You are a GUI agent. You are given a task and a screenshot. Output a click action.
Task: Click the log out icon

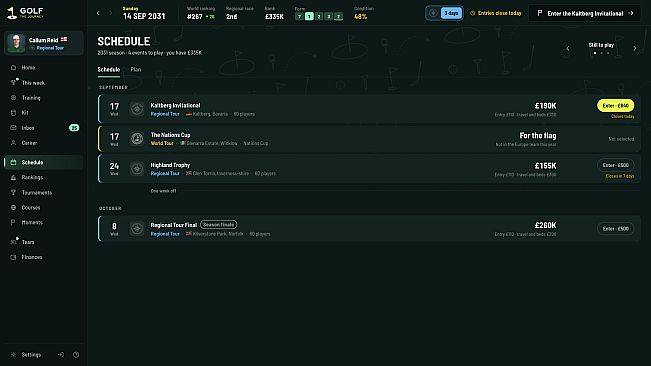(x=61, y=355)
